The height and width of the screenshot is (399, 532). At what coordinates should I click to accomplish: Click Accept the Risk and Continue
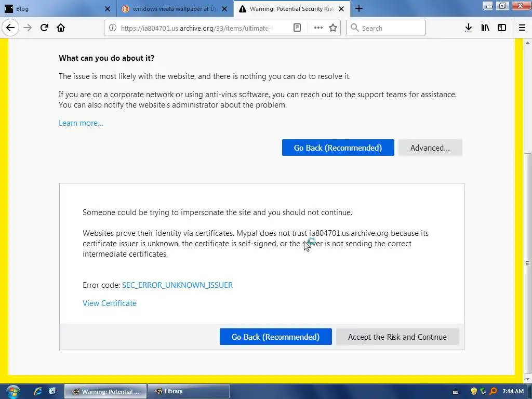pyautogui.click(x=397, y=337)
